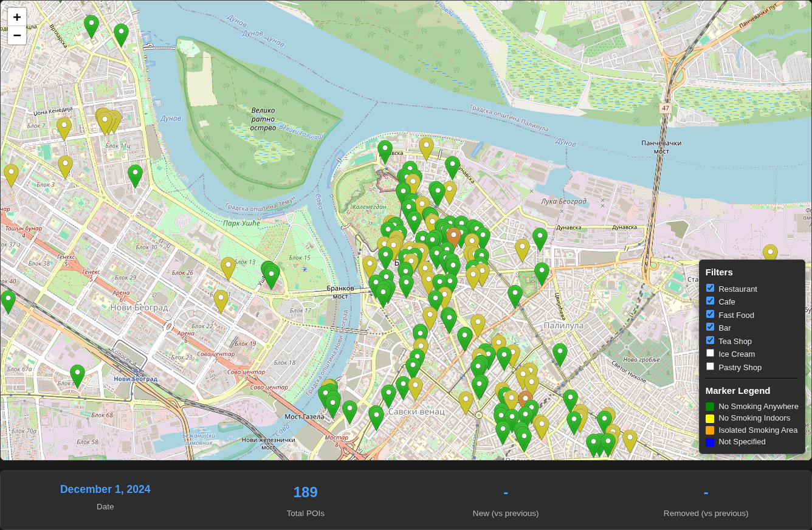This screenshot has width=812, height=530.
Task: Click the green No Smoking Anywhere legend swatch
Action: click(710, 406)
